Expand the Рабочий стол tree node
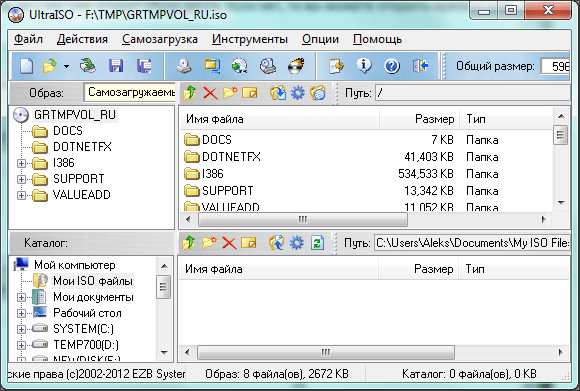 [21, 313]
